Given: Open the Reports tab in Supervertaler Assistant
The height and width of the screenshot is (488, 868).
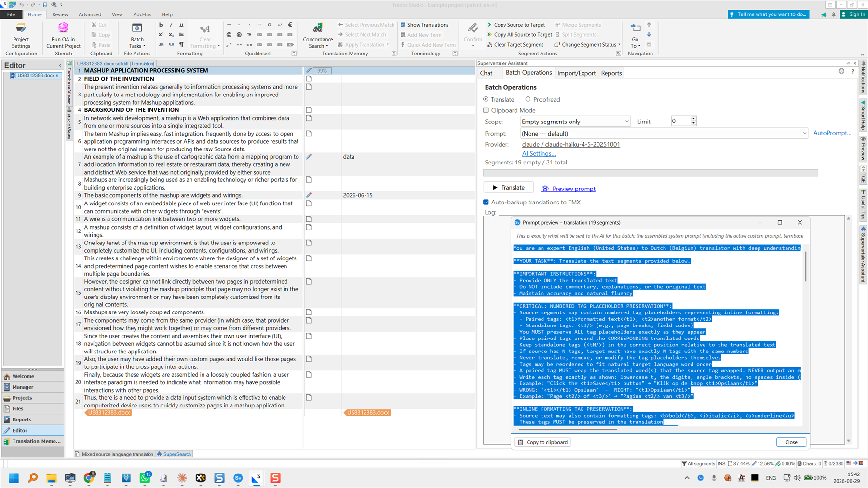Looking at the screenshot, I should pos(611,73).
